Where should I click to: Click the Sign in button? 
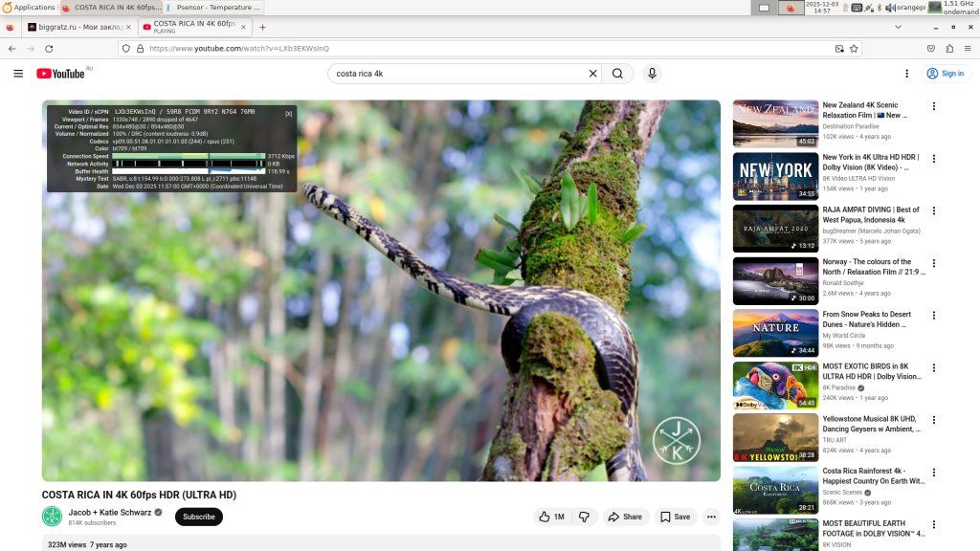tap(946, 74)
